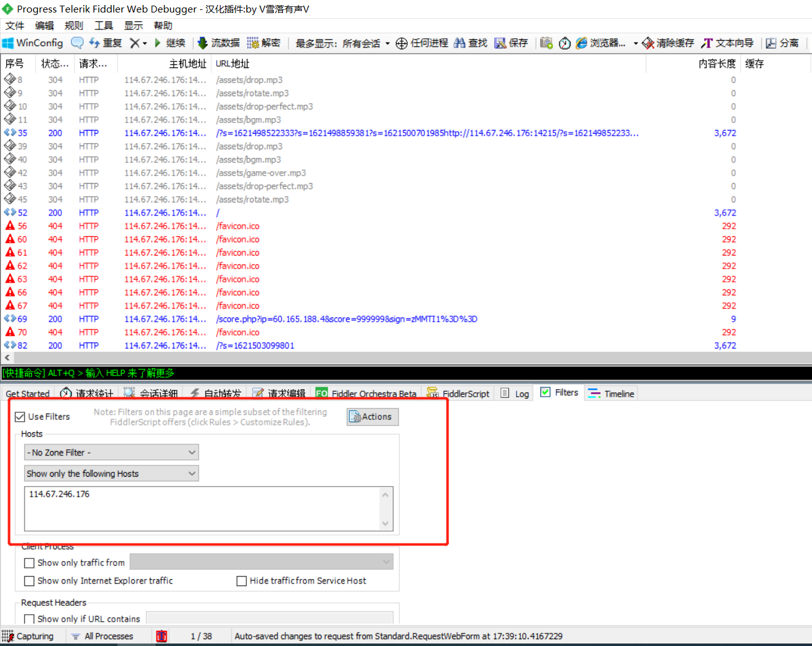Click Save (保存) toolbar icon

[x=511, y=43]
